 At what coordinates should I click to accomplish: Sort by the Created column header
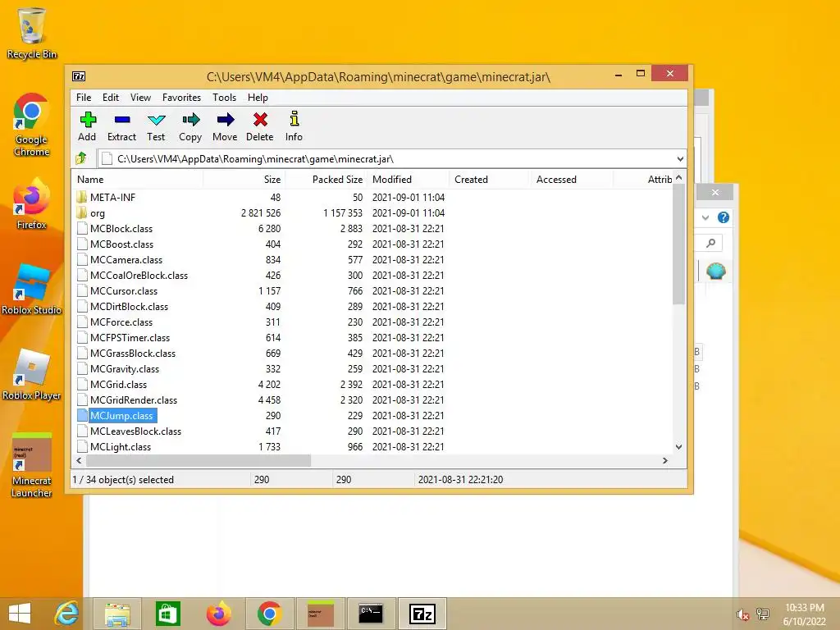(490, 180)
